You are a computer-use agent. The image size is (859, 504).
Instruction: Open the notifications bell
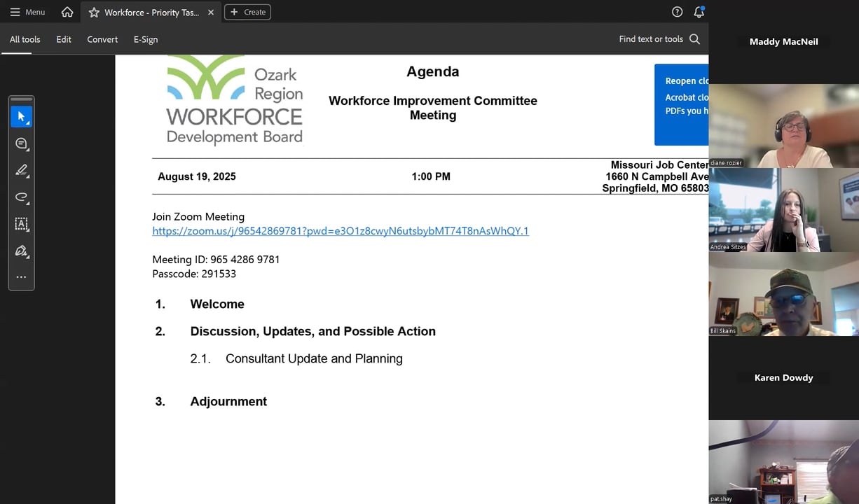[699, 11]
